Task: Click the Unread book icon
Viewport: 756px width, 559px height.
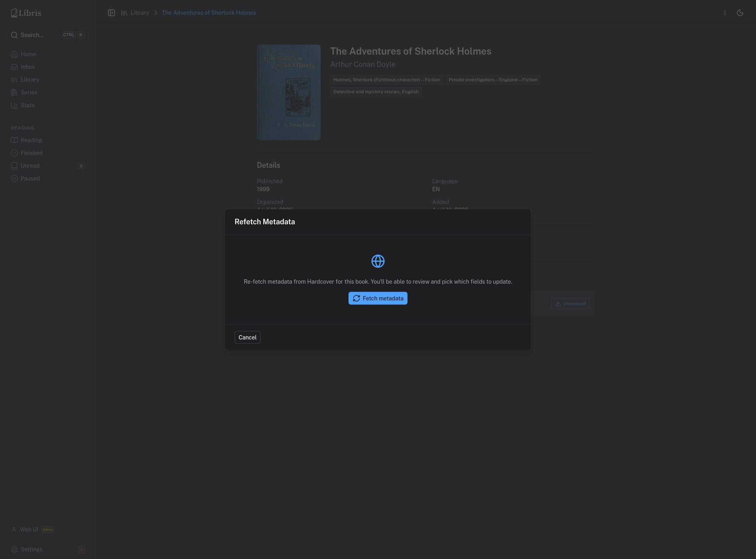Action: (x=14, y=166)
